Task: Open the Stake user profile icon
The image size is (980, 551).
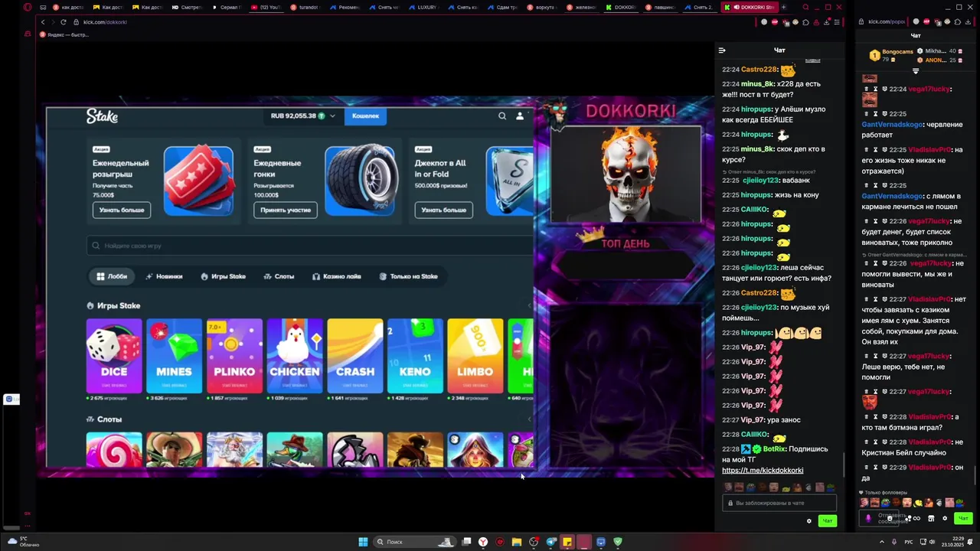Action: pos(520,116)
